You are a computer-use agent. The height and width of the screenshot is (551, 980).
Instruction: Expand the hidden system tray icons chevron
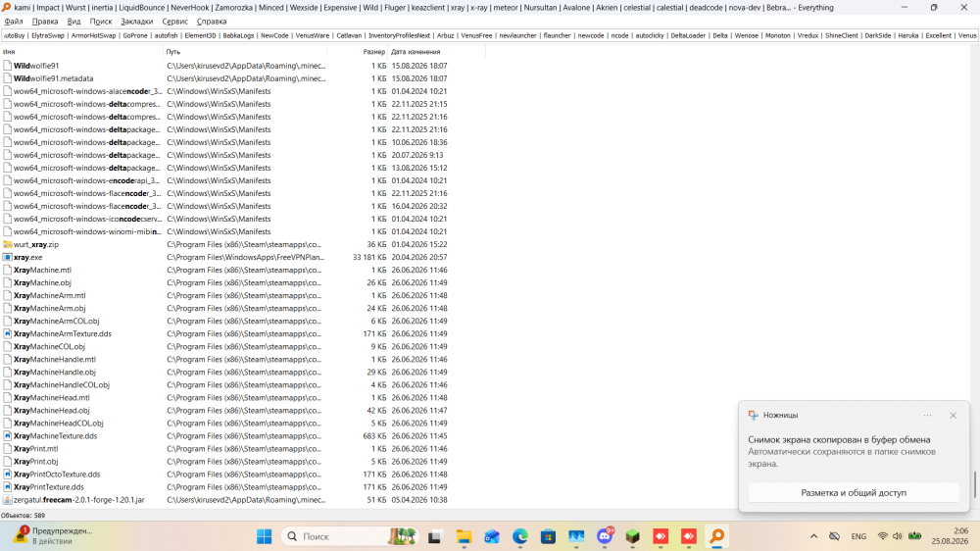click(813, 536)
